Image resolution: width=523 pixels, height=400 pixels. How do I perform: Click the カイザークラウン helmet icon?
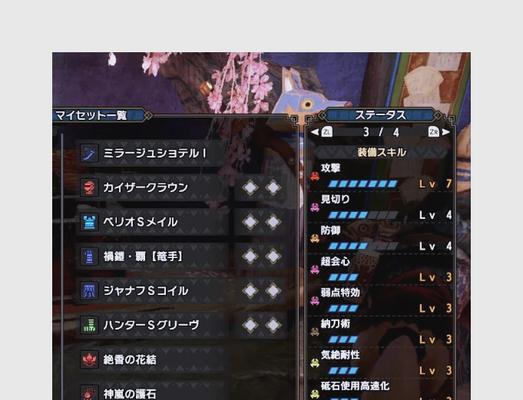[89, 188]
